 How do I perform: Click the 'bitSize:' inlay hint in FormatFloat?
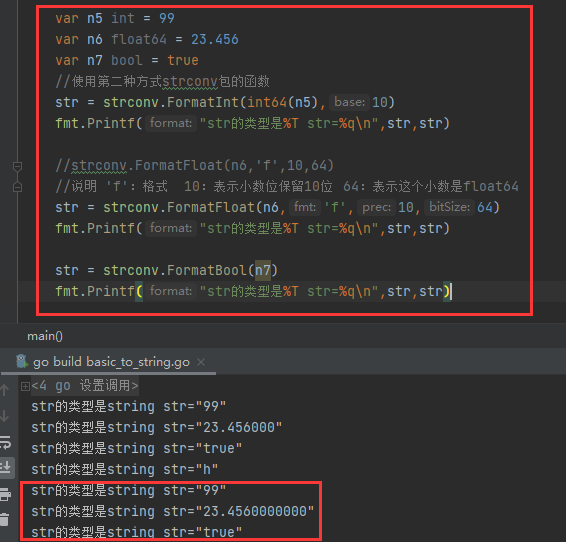[x=449, y=207]
